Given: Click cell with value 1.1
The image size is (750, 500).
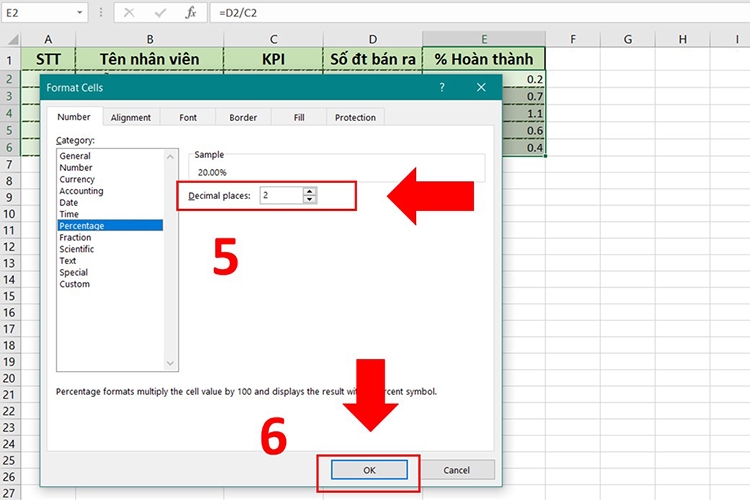Looking at the screenshot, I should click(524, 113).
